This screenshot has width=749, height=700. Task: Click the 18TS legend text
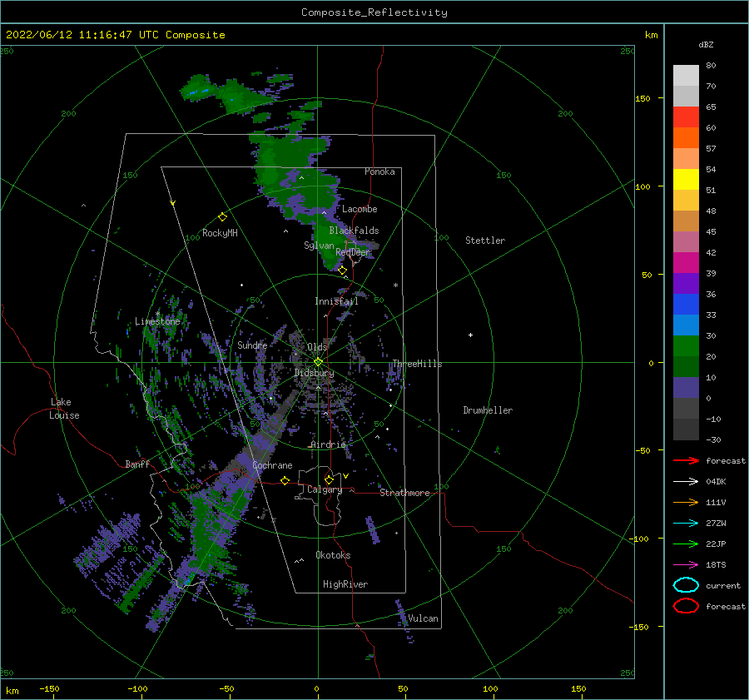[x=716, y=565]
